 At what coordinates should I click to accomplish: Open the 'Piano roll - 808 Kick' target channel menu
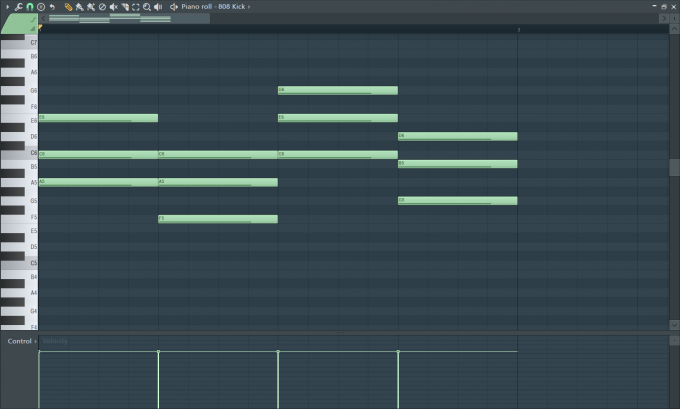(x=216, y=7)
